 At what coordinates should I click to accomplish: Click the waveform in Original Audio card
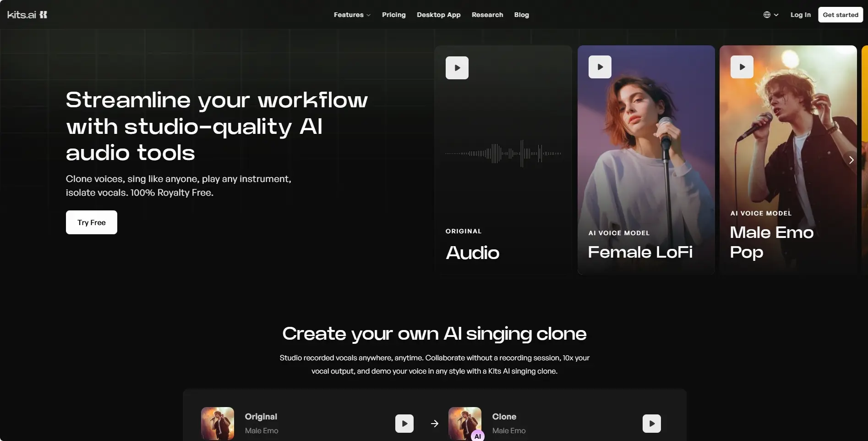503,154
